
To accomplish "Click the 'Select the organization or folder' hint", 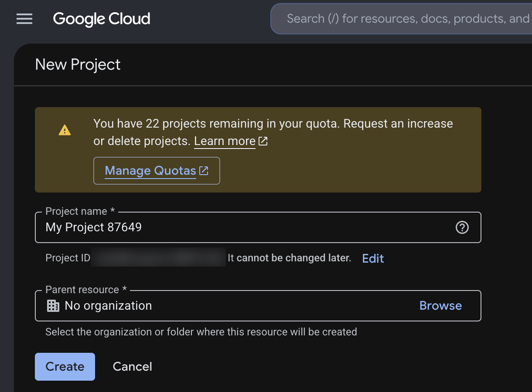I will tap(201, 332).
